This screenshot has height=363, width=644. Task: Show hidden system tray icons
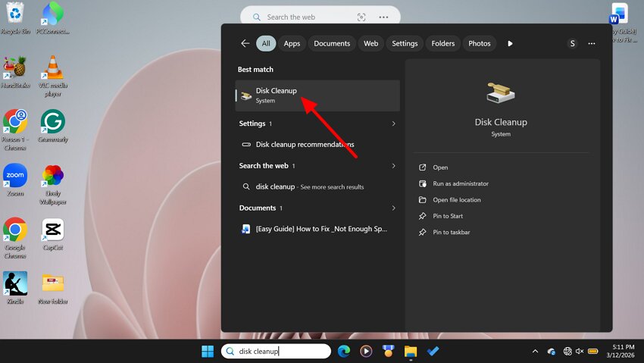(x=535, y=351)
